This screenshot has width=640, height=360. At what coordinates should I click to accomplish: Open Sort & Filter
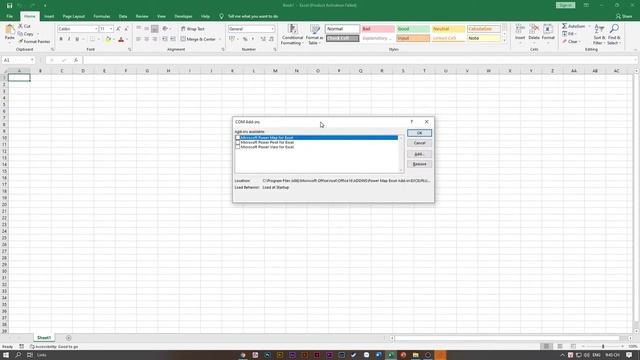(x=599, y=34)
